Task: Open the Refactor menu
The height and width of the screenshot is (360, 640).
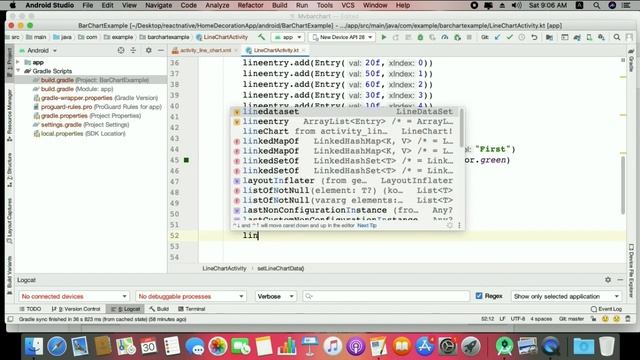Action: (250, 5)
